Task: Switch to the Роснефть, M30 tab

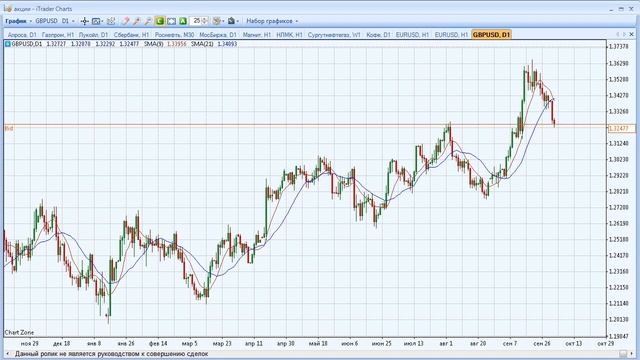Action: [x=174, y=35]
